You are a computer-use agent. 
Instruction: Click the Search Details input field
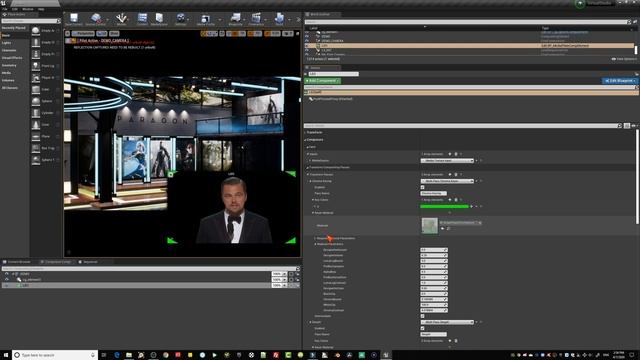(462, 126)
